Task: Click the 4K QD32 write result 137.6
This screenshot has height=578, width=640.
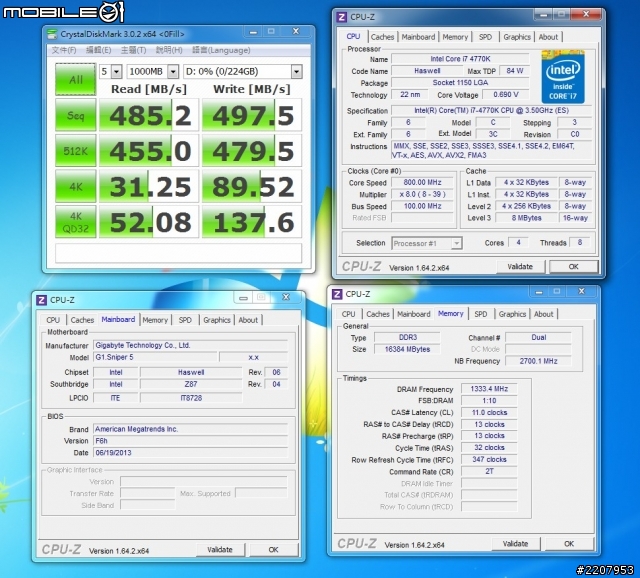Action: click(252, 222)
